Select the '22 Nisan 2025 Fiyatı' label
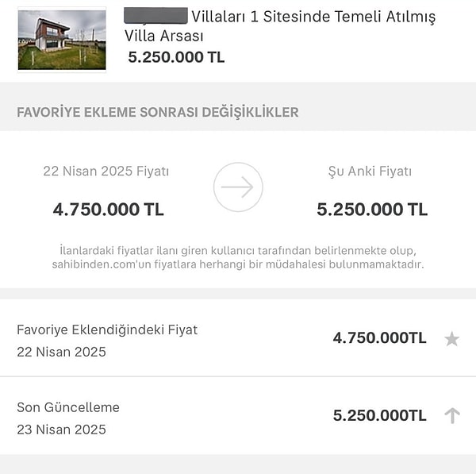 click(106, 171)
